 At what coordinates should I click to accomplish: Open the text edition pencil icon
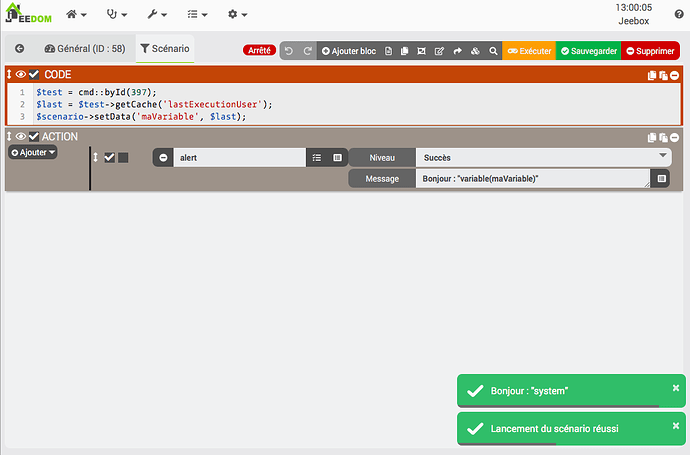[x=439, y=51]
